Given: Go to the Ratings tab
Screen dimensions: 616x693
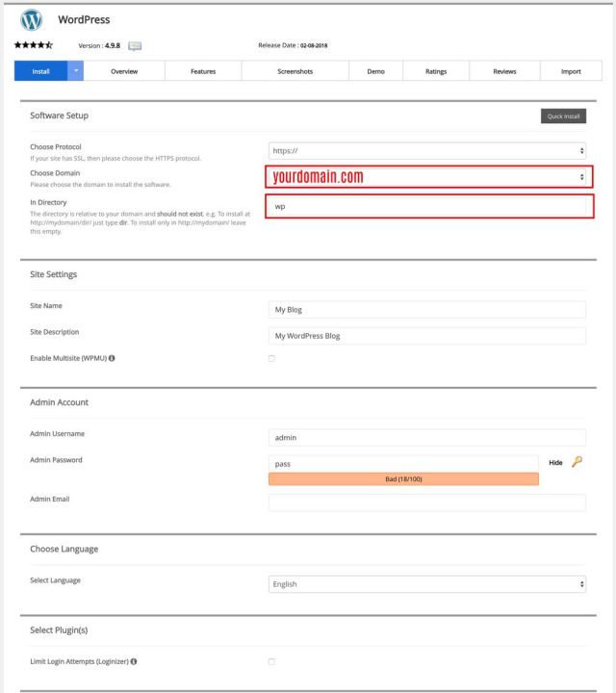Looking at the screenshot, I should 436,71.
